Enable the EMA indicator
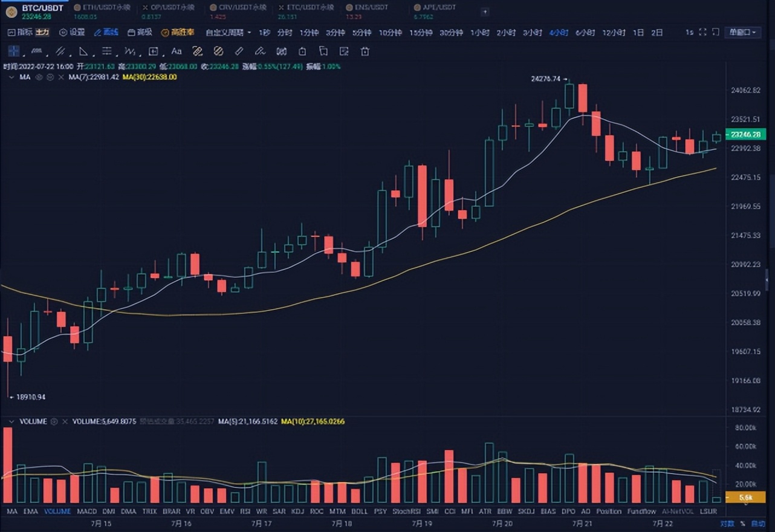Screen dimensions: 775x532 [x=30, y=511]
